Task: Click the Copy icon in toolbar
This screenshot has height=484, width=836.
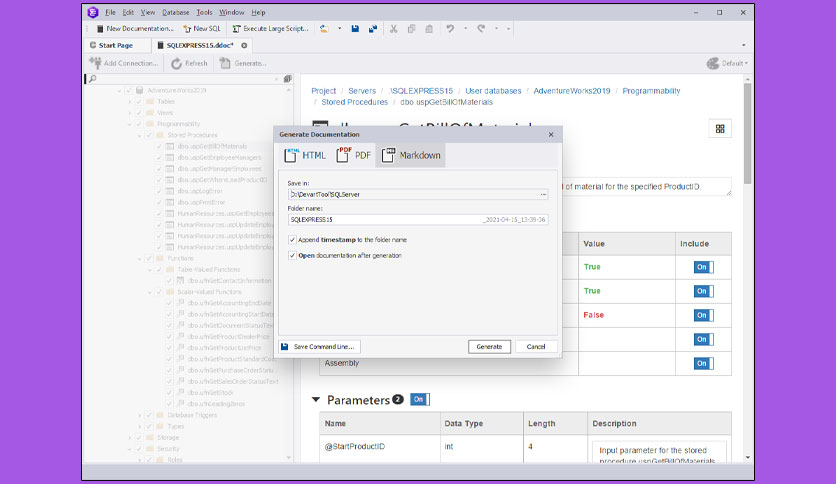Action: [411, 29]
